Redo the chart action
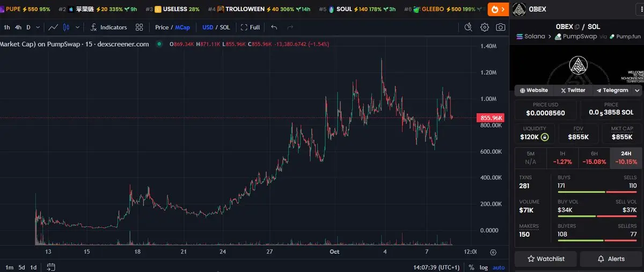 pyautogui.click(x=290, y=27)
